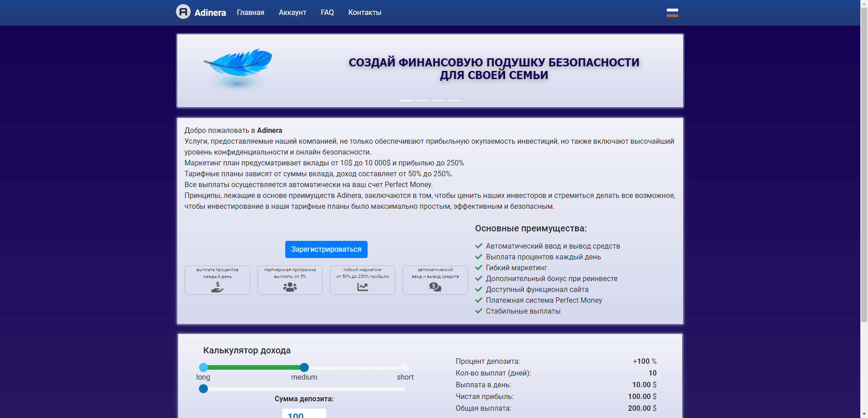
Task: Select the second carousel slide dot
Action: pos(422,100)
